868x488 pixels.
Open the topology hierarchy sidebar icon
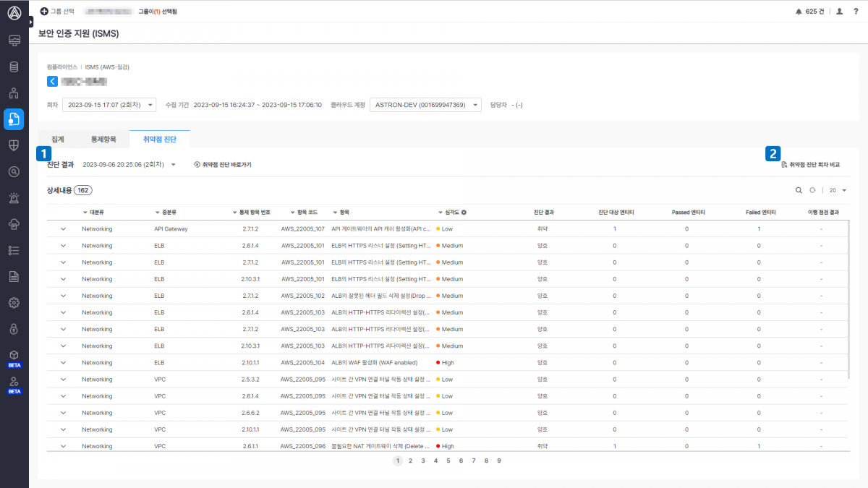pyautogui.click(x=14, y=93)
